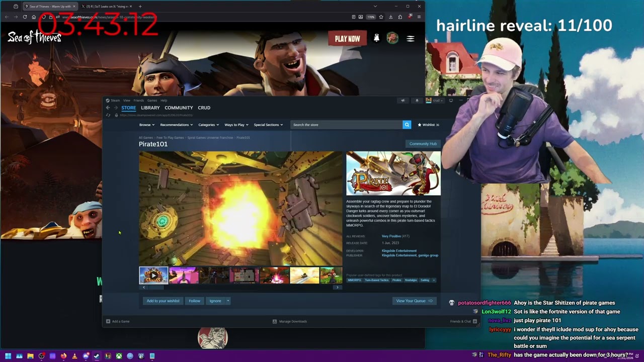Open Steam announcements megaphone icon
The height and width of the screenshot is (362, 644).
pyautogui.click(x=403, y=101)
